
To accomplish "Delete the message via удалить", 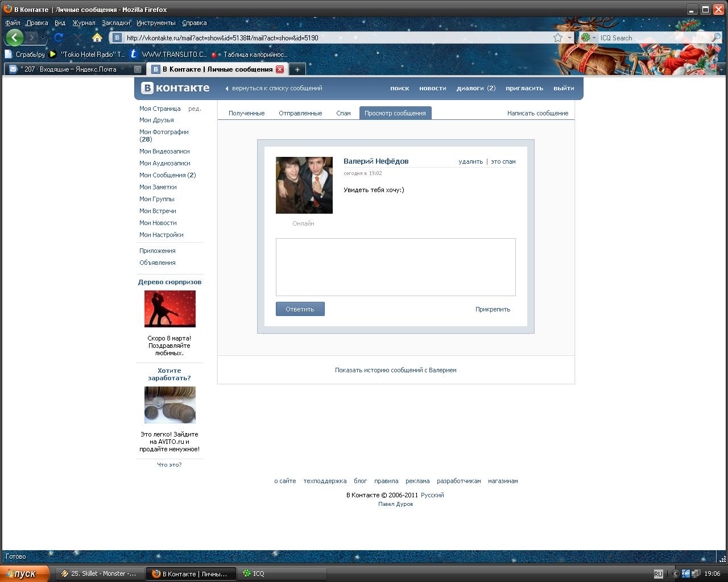I will click(x=470, y=161).
